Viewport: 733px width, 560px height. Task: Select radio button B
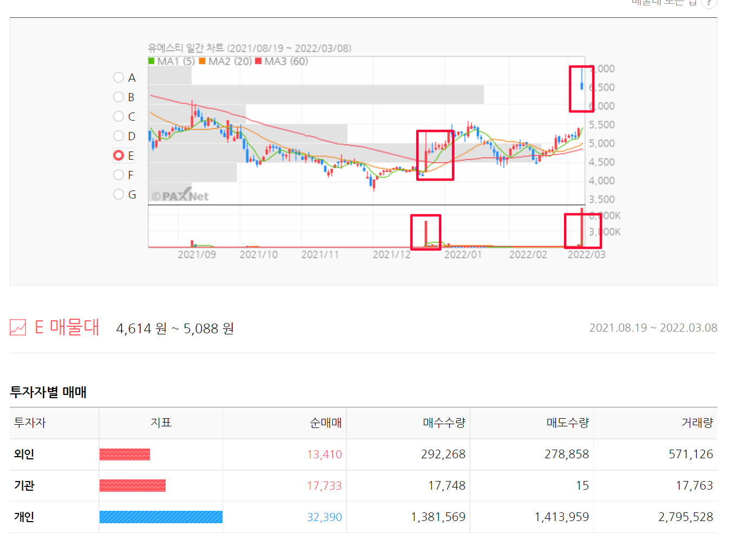click(x=119, y=97)
